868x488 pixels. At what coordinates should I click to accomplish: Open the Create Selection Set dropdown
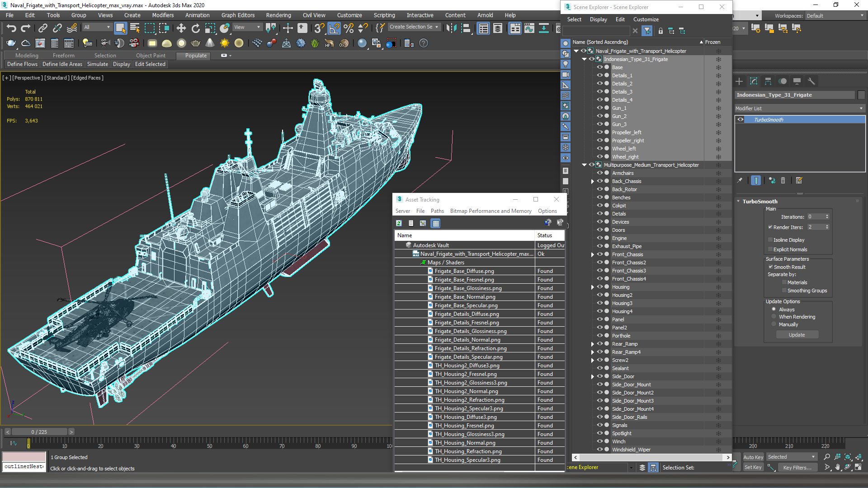(x=414, y=27)
